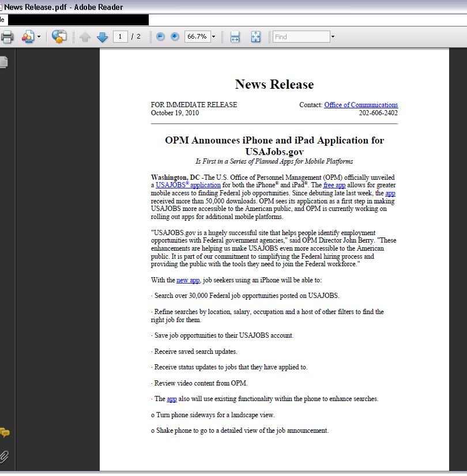Click the Fit Width scrolling icon
467x476 pixels.
point(235,37)
